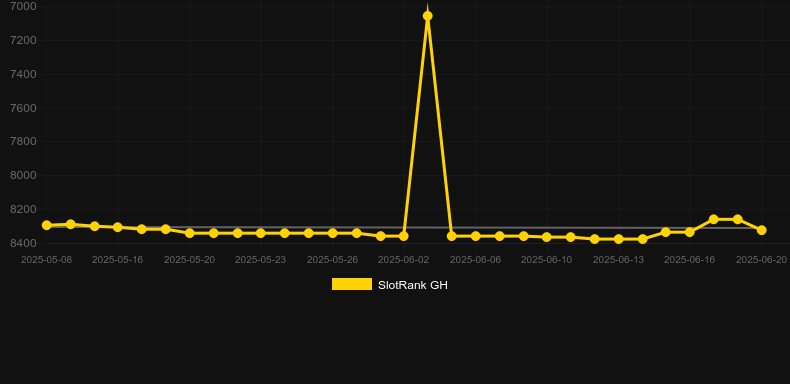Viewport: 790px width, 384px height.
Task: Click the first data point after the spike
Action: click(x=451, y=236)
